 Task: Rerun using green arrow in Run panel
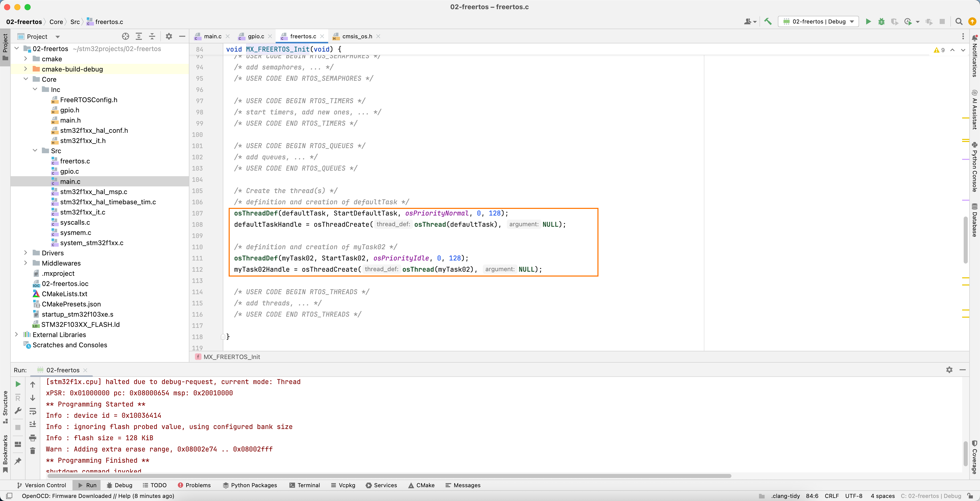tap(18, 384)
